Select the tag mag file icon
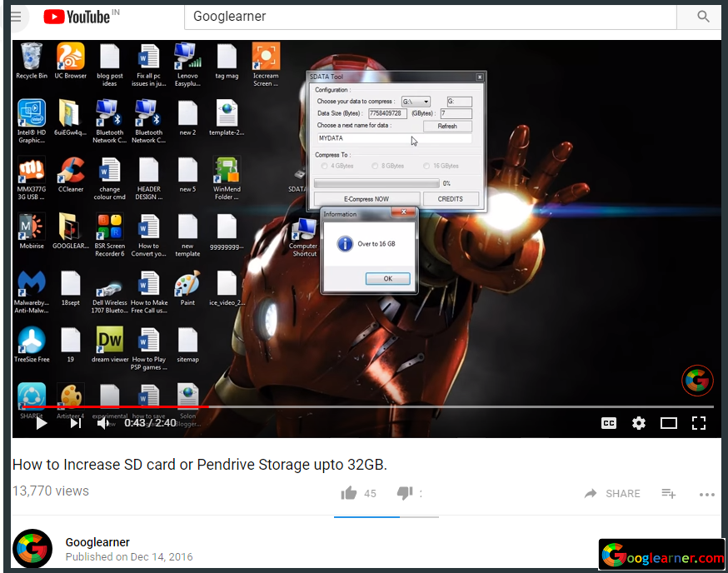This screenshot has width=728, height=573. pyautogui.click(x=227, y=61)
